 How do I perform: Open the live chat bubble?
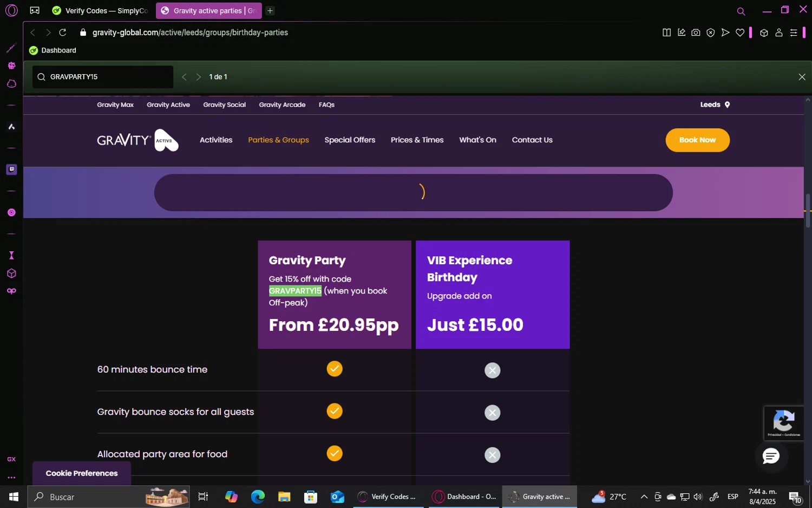(x=770, y=456)
